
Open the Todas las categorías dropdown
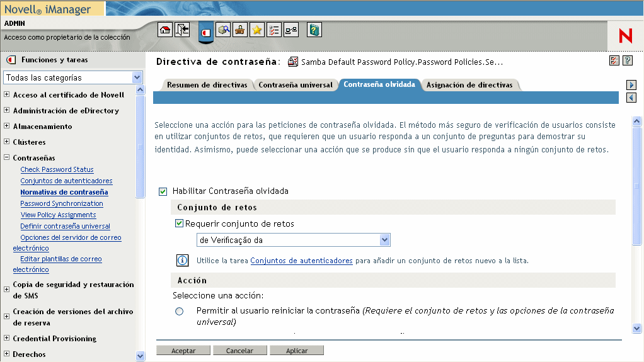73,77
